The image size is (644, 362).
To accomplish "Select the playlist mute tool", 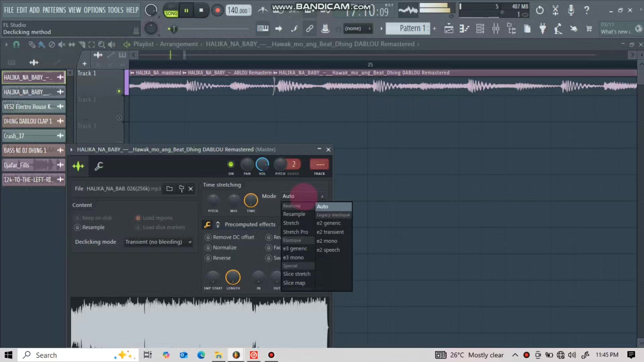I will (62, 44).
